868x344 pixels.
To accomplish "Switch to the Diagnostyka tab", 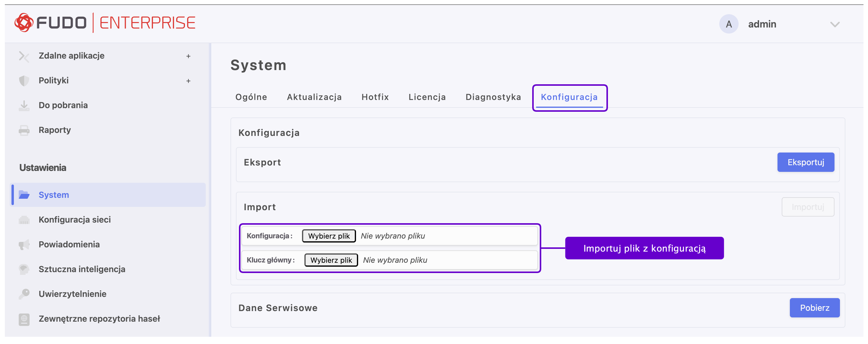I will point(493,97).
